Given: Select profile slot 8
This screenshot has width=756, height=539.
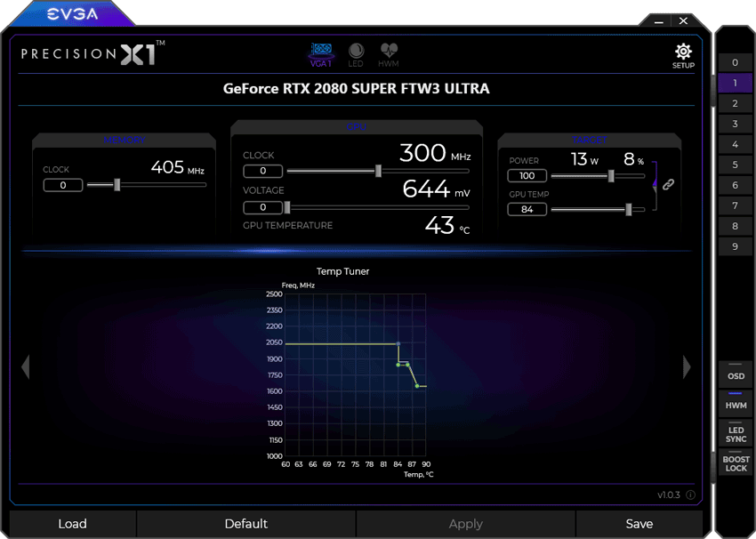Looking at the screenshot, I should tap(735, 226).
